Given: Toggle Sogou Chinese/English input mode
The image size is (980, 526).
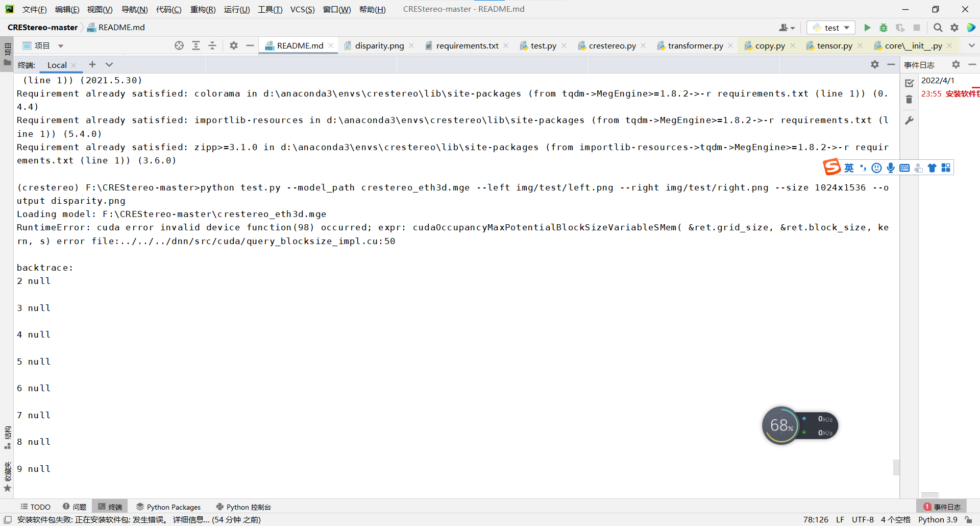Looking at the screenshot, I should pos(849,168).
